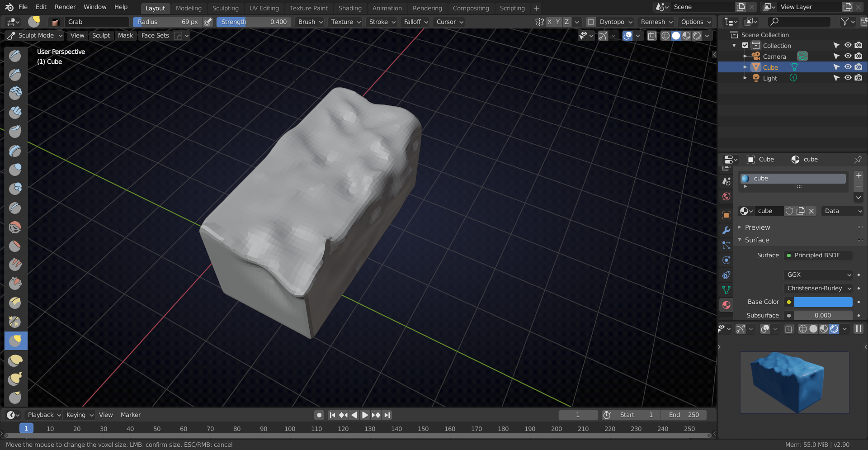Hide the Light in the outliner
868x450 pixels.
848,78
